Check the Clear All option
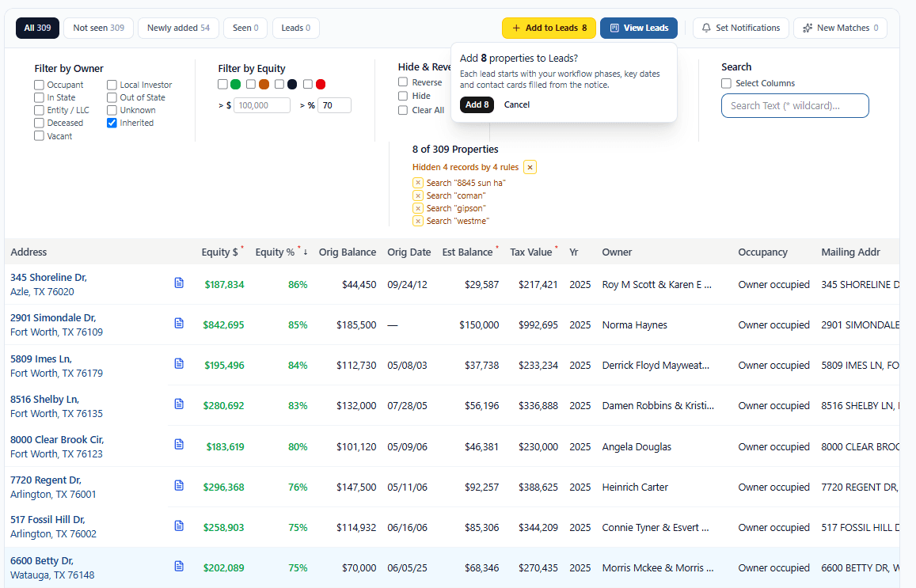The image size is (916, 588). pyautogui.click(x=403, y=110)
